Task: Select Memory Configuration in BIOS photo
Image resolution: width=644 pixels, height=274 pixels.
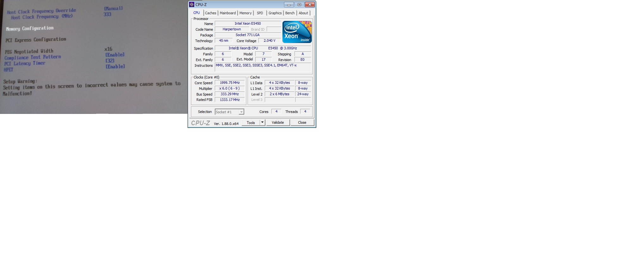Action: tap(30, 28)
